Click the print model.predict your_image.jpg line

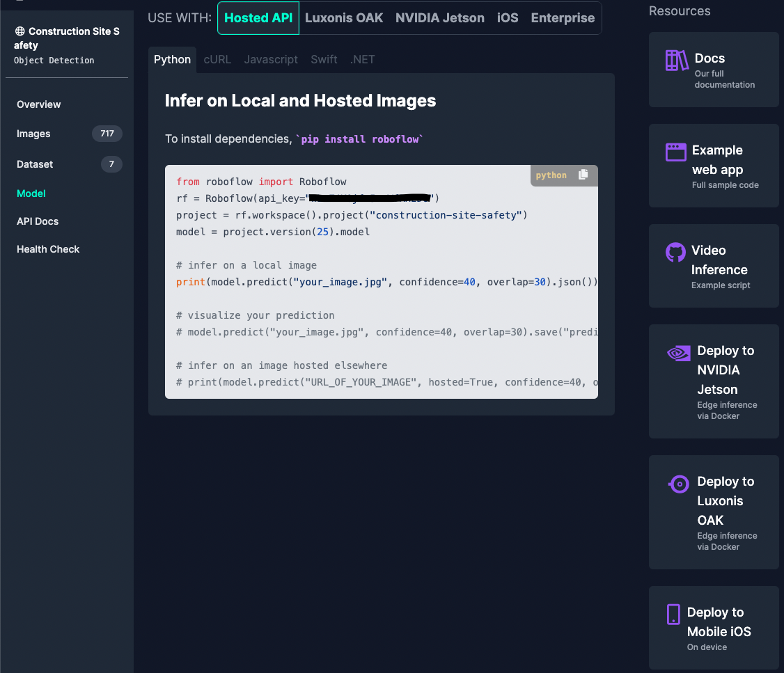[x=386, y=282]
